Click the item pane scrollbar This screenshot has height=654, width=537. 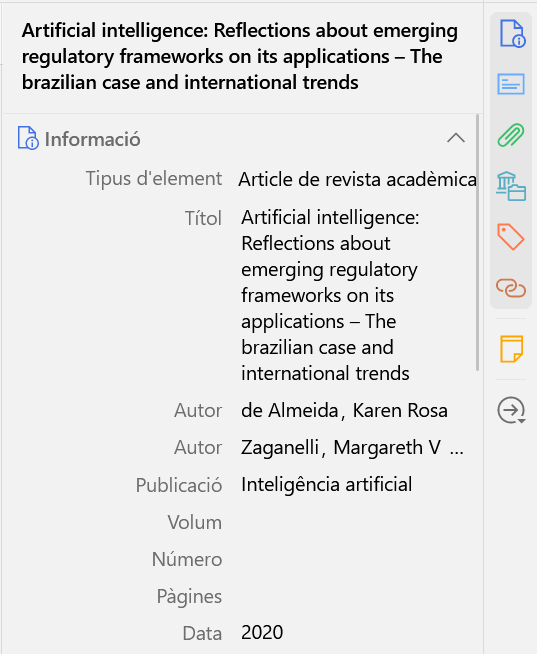(x=478, y=242)
